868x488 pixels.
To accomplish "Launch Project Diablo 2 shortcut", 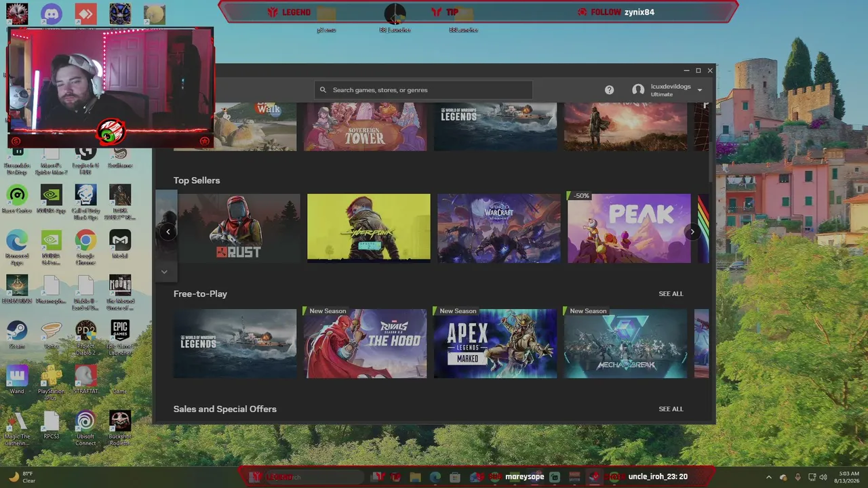I will [x=85, y=338].
